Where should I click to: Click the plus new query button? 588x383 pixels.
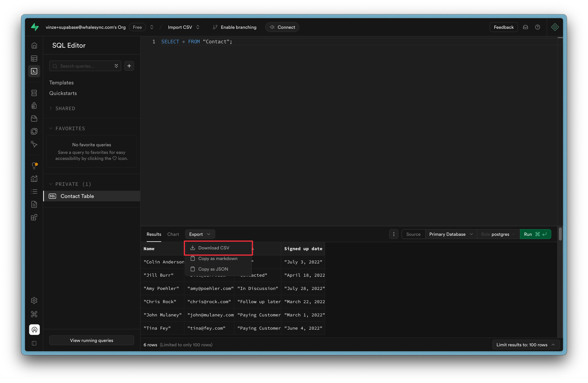[x=129, y=66]
